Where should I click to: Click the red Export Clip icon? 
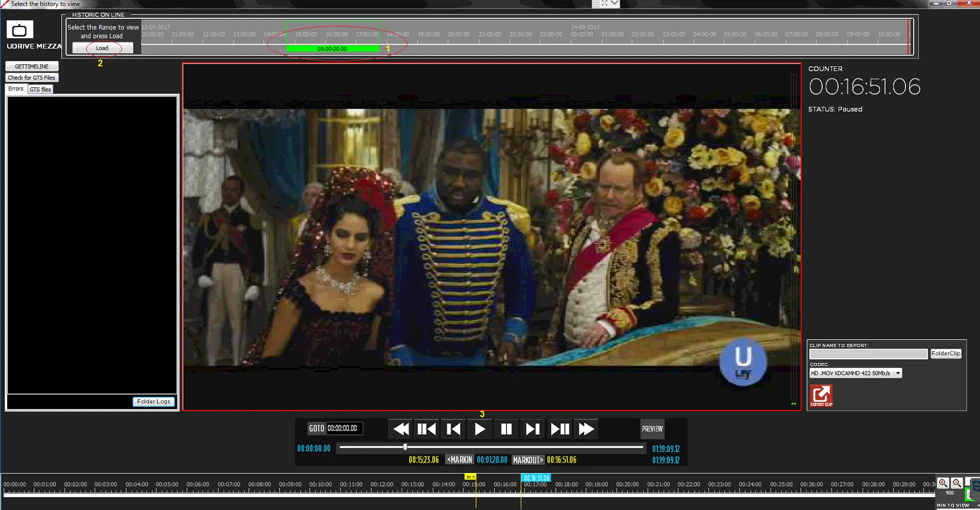click(821, 396)
